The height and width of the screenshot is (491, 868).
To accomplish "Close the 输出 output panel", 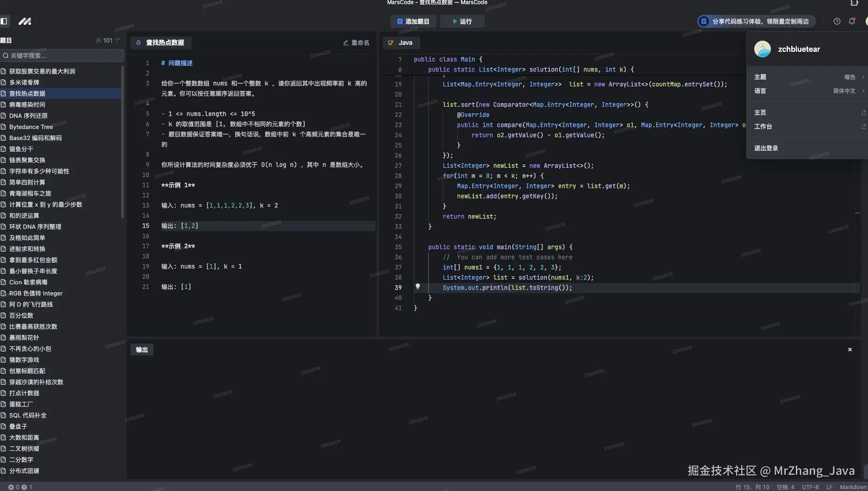I will pyautogui.click(x=850, y=350).
